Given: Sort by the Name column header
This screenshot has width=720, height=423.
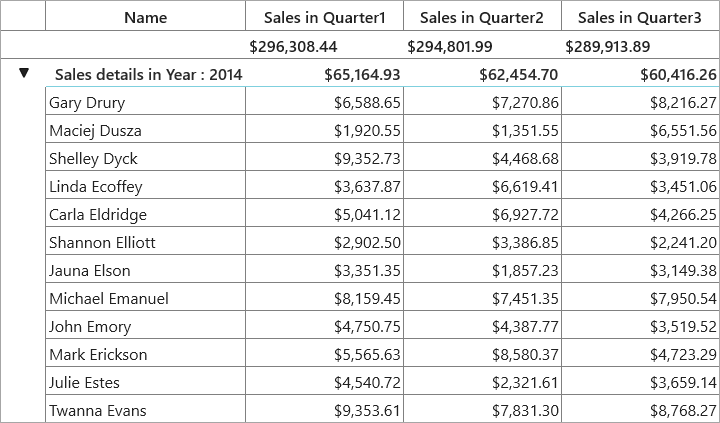Looking at the screenshot, I should 146,17.
